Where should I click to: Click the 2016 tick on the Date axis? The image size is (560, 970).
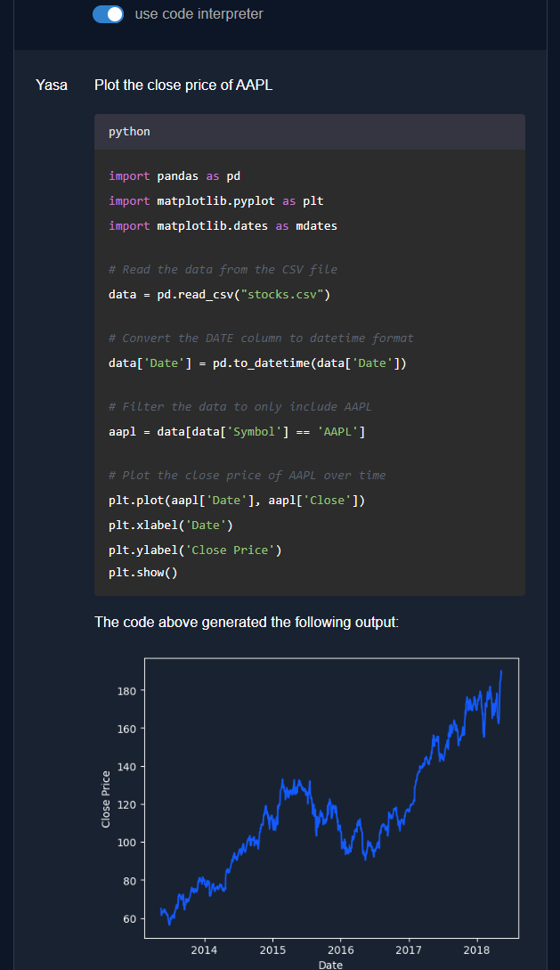(341, 950)
